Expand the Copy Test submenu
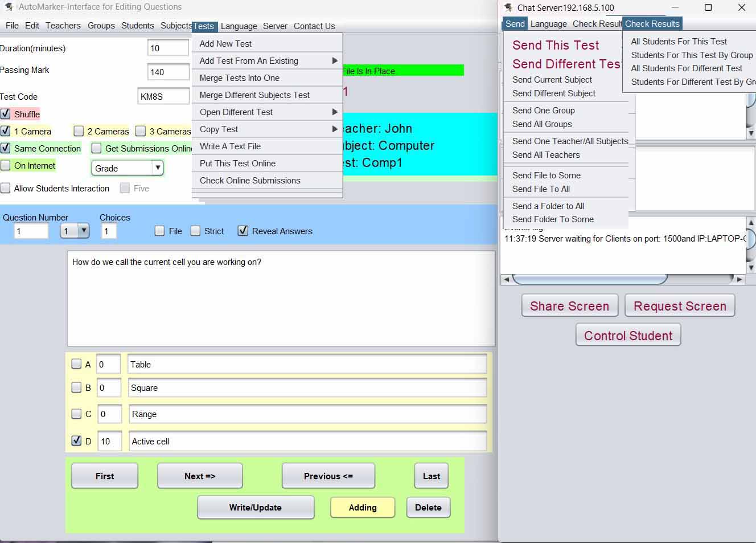The height and width of the screenshot is (543, 756). click(x=268, y=129)
